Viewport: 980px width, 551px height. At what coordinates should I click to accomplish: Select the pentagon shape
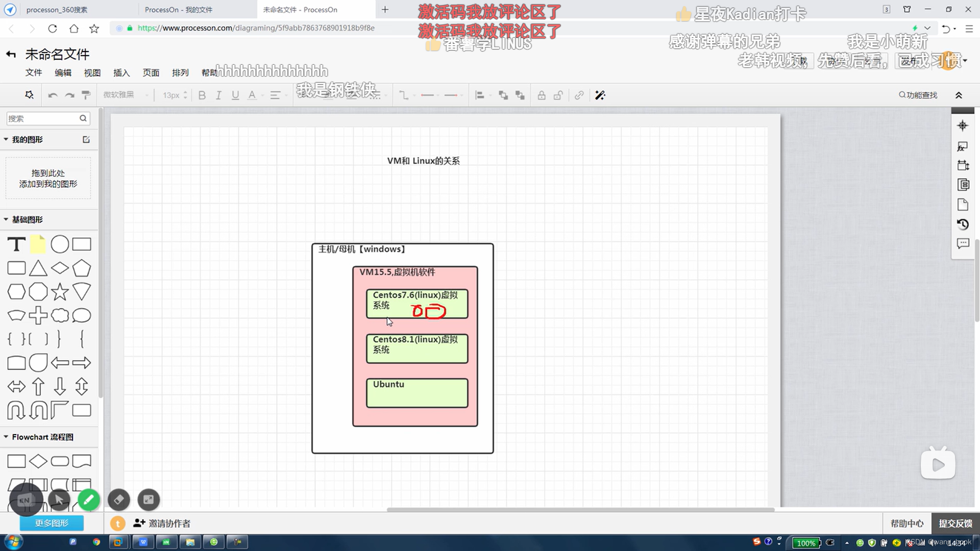click(x=82, y=268)
